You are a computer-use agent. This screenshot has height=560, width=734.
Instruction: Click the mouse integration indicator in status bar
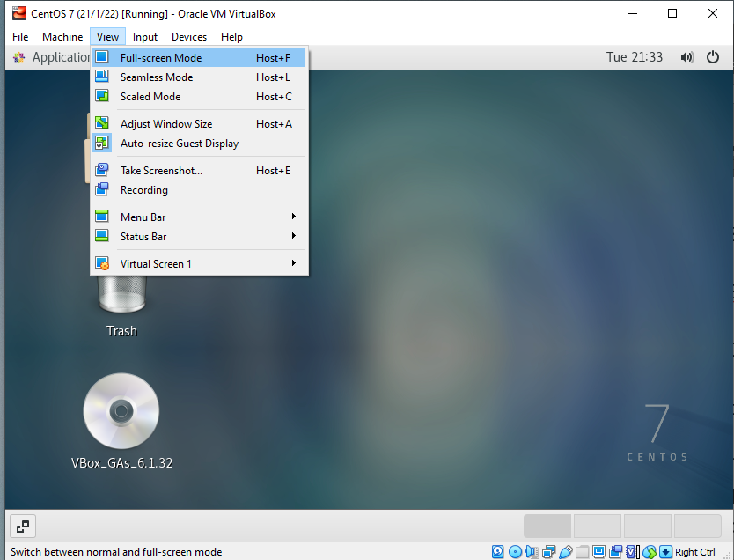650,551
